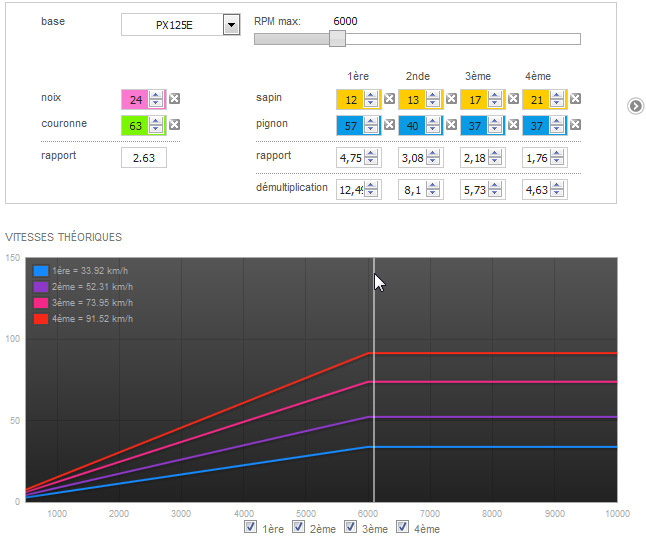The height and width of the screenshot is (543, 646).
Task: Click the 3ème column header
Action: (478, 76)
